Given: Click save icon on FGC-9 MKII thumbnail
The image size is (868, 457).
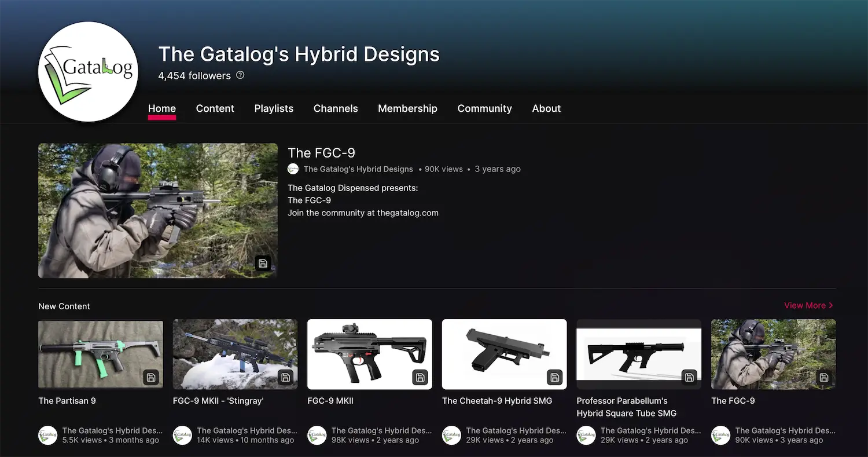Looking at the screenshot, I should click(x=420, y=378).
